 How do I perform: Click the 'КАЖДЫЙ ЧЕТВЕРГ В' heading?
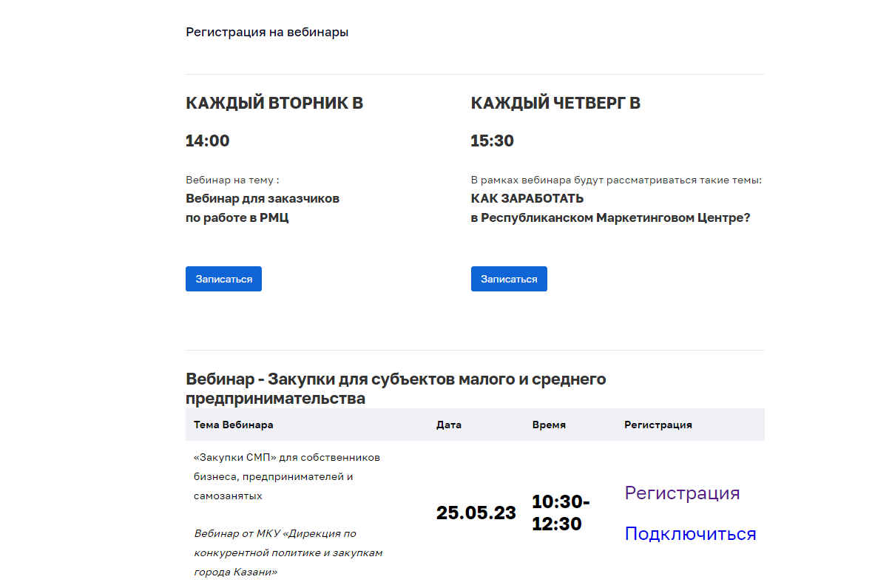pos(555,104)
